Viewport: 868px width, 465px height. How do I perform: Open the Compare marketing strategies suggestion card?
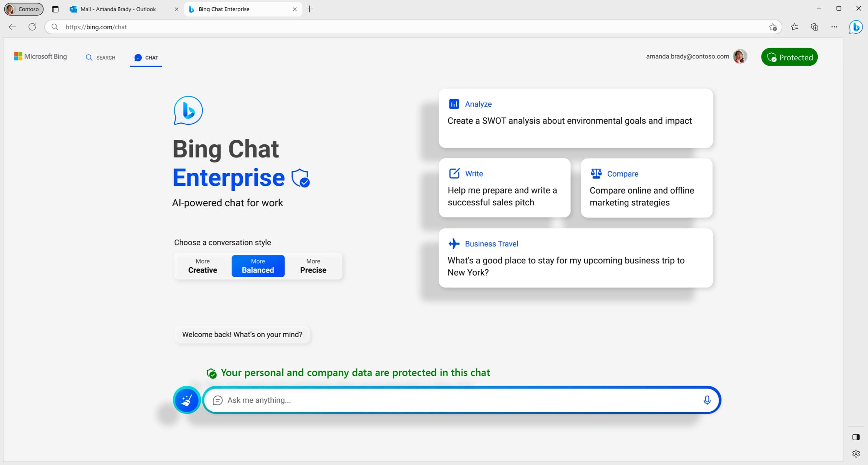pos(647,188)
